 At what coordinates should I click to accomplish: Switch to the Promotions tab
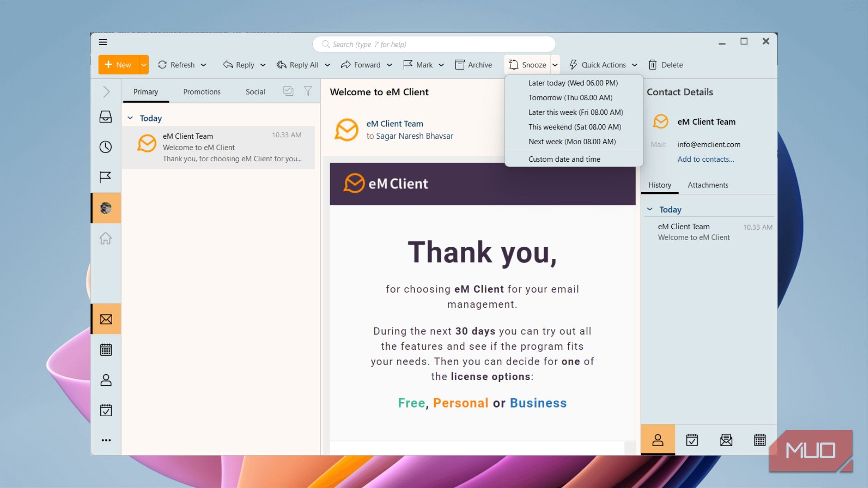tap(202, 92)
